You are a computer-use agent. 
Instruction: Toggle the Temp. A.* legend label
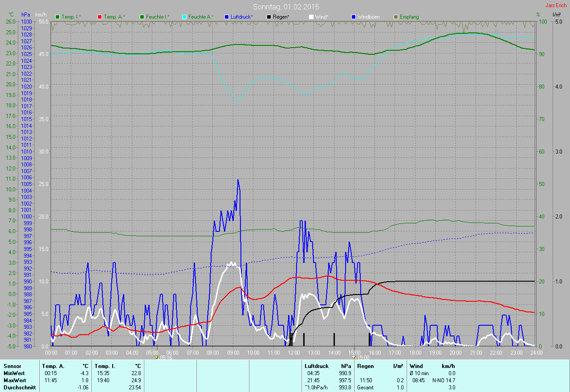114,17
